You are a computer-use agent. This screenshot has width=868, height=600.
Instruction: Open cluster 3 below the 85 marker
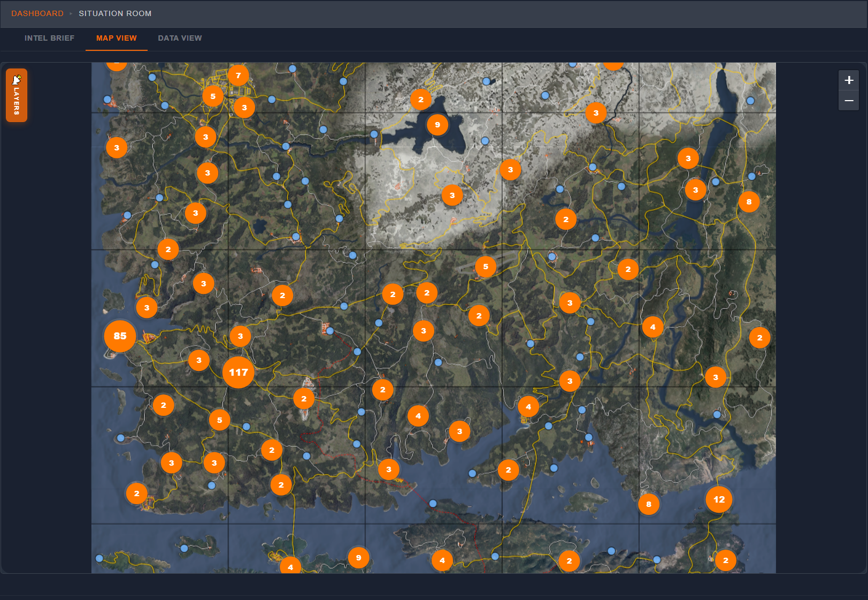[x=199, y=360]
